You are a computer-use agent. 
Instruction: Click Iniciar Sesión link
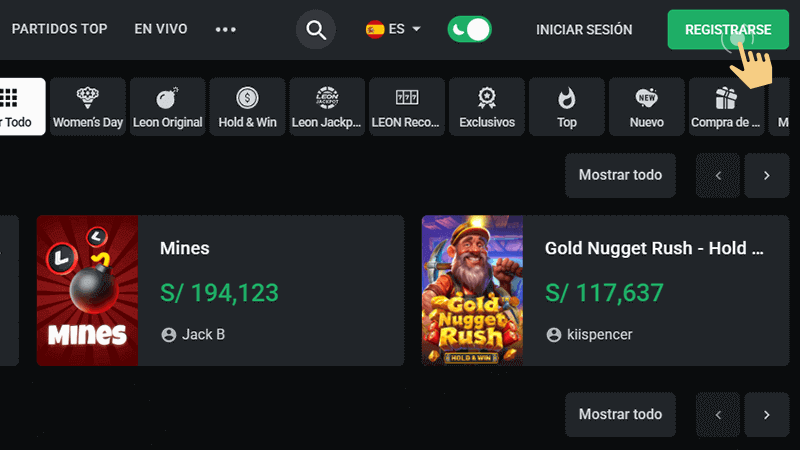click(x=584, y=30)
